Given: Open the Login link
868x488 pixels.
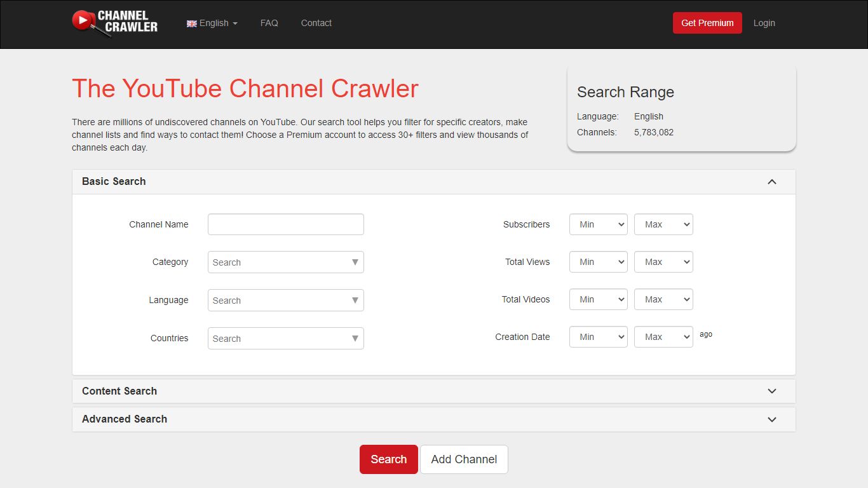Looking at the screenshot, I should pyautogui.click(x=764, y=23).
